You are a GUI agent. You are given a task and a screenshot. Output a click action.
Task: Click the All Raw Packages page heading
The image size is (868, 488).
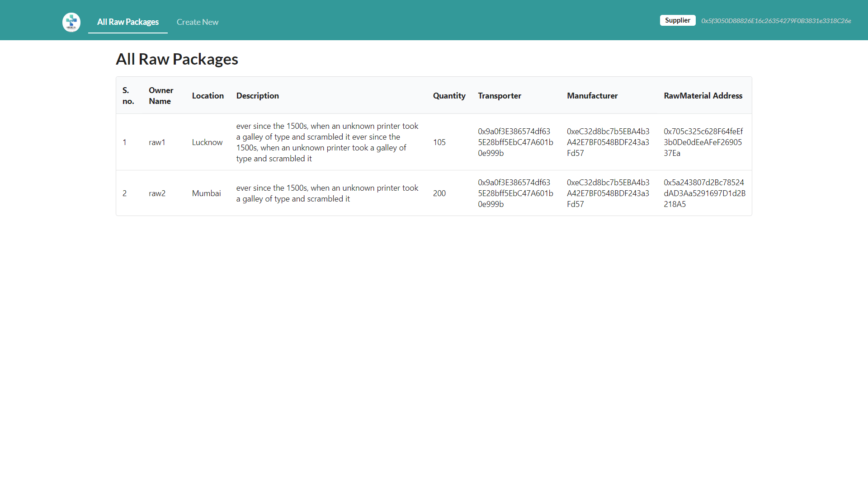coord(177,59)
